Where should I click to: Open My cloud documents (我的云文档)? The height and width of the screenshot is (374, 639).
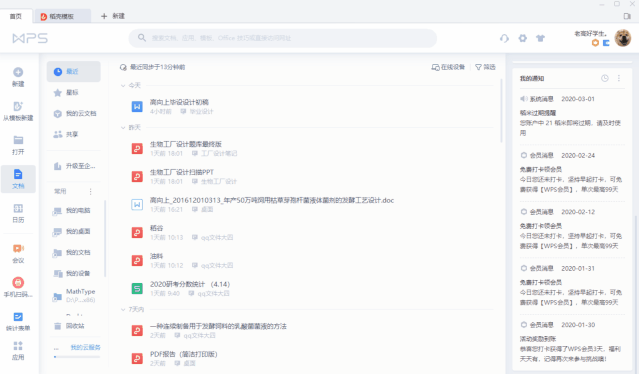pos(73,113)
